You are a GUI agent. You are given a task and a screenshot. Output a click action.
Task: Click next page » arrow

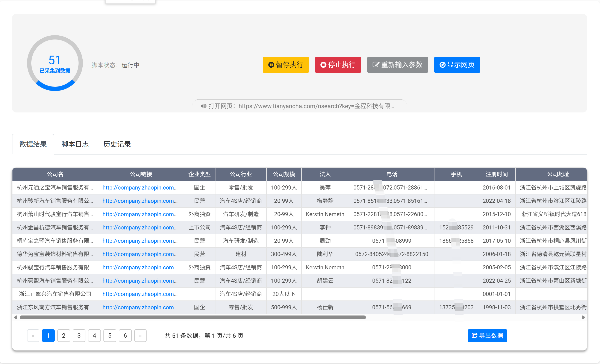[x=140, y=335]
